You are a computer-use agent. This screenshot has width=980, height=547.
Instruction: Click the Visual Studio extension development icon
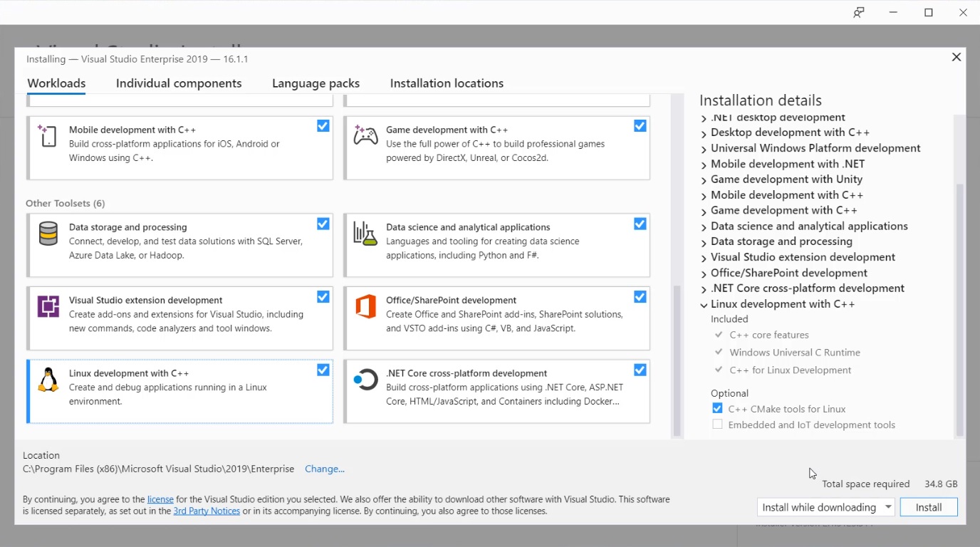(x=48, y=306)
